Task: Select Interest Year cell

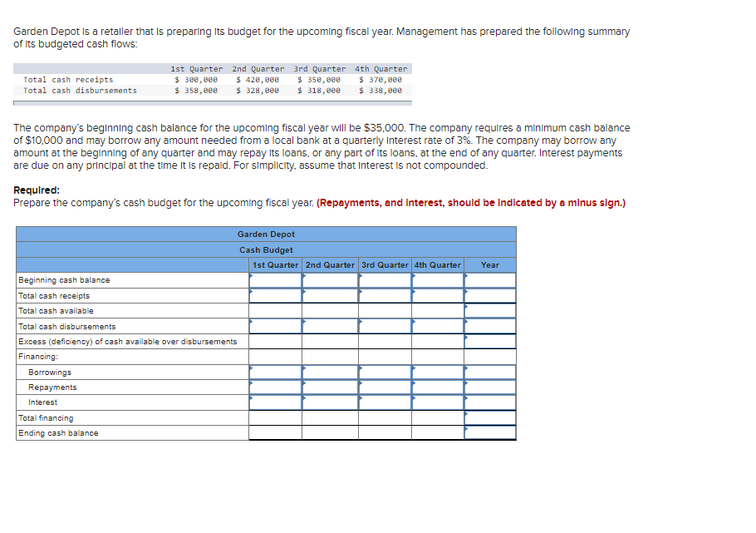Action: click(490, 402)
